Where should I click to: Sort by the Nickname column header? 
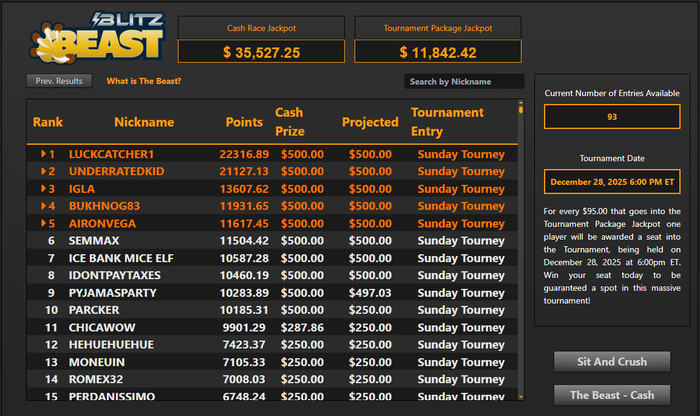[143, 122]
